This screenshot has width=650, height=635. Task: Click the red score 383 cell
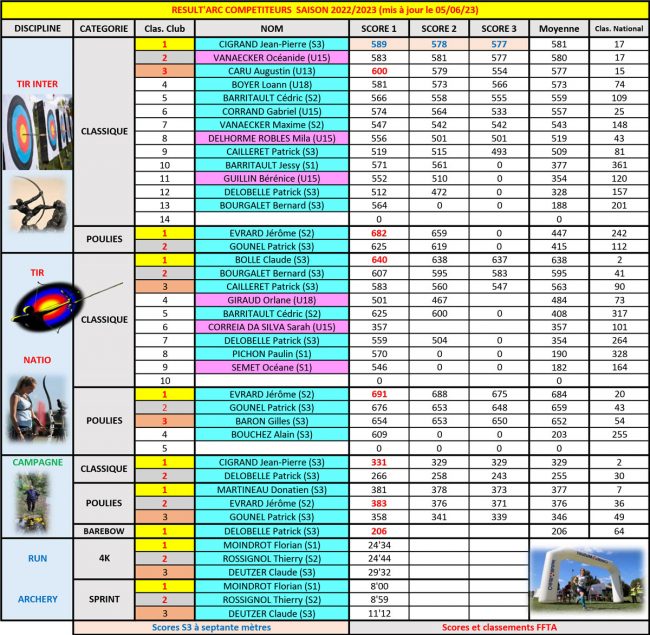click(379, 503)
